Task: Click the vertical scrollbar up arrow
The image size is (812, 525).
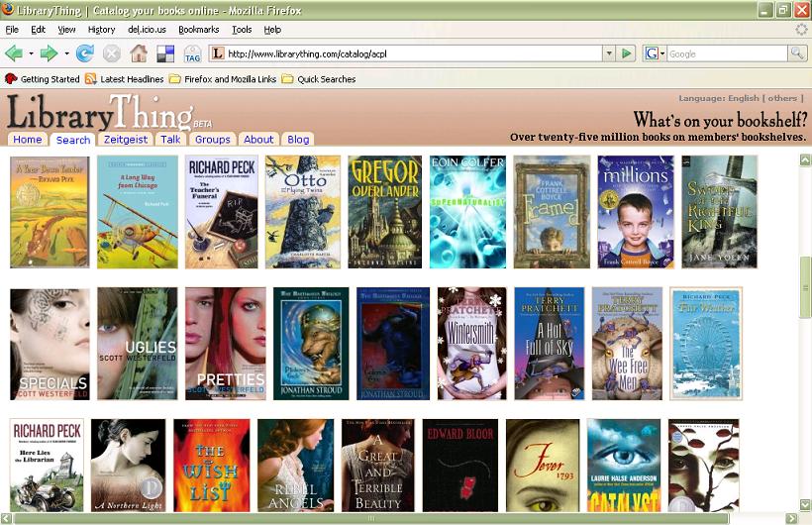Action: [805, 160]
